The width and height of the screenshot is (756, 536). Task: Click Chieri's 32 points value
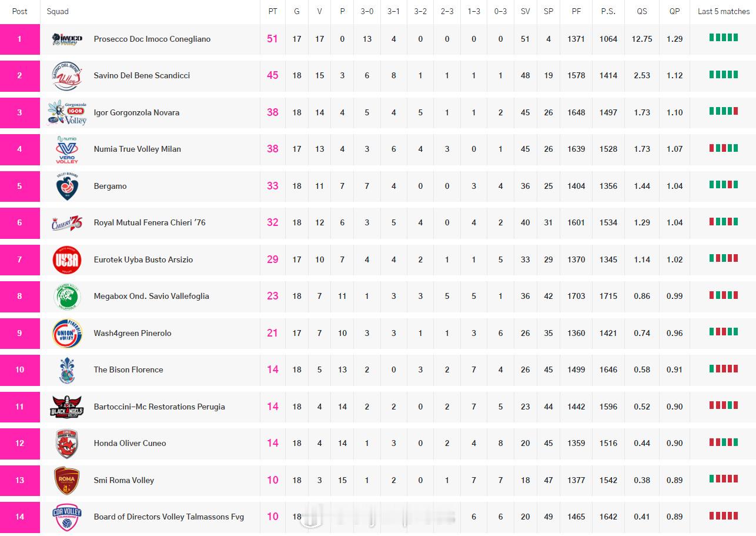point(272,223)
